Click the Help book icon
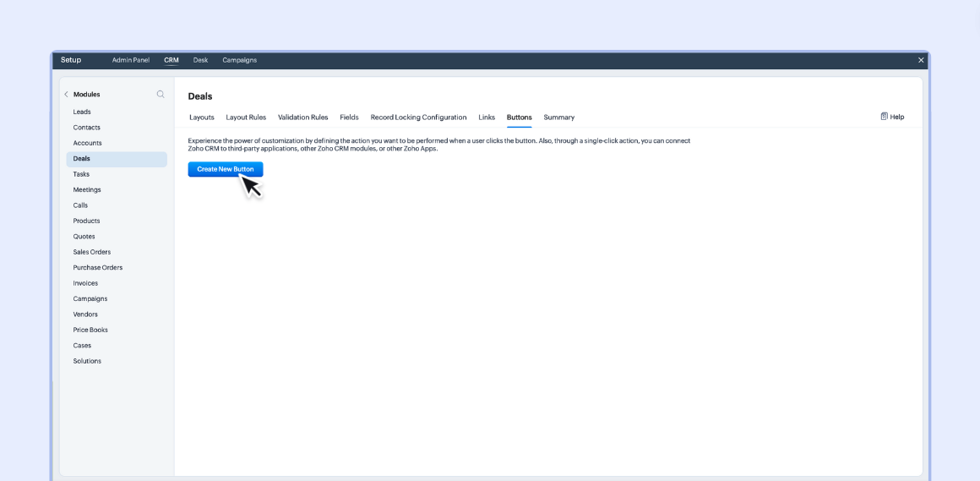Image resolution: width=980 pixels, height=481 pixels. [x=885, y=117]
